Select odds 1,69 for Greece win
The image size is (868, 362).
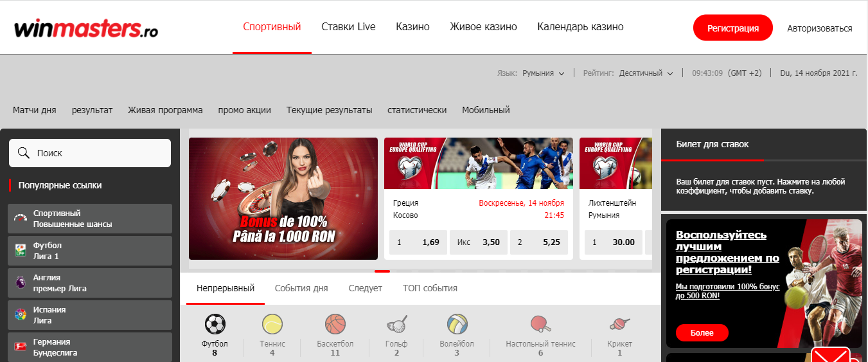click(418, 242)
